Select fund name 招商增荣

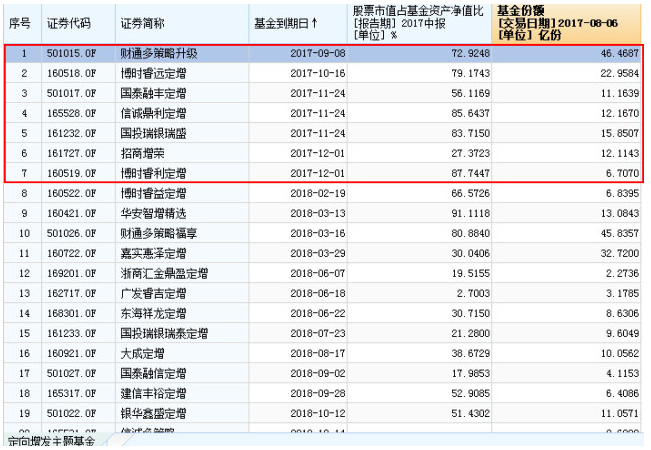[142, 154]
